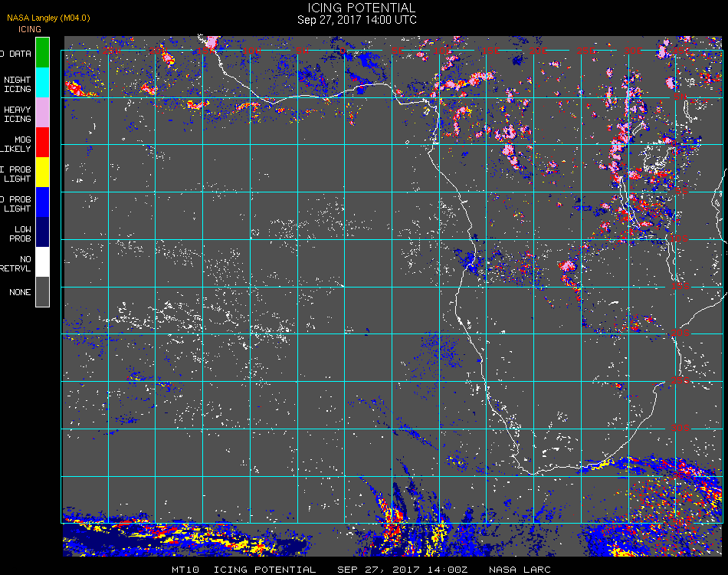Click the 'SEP 27, 2017 14:00Z' footer text
Viewport: 728px width, 575px height.
point(402,570)
